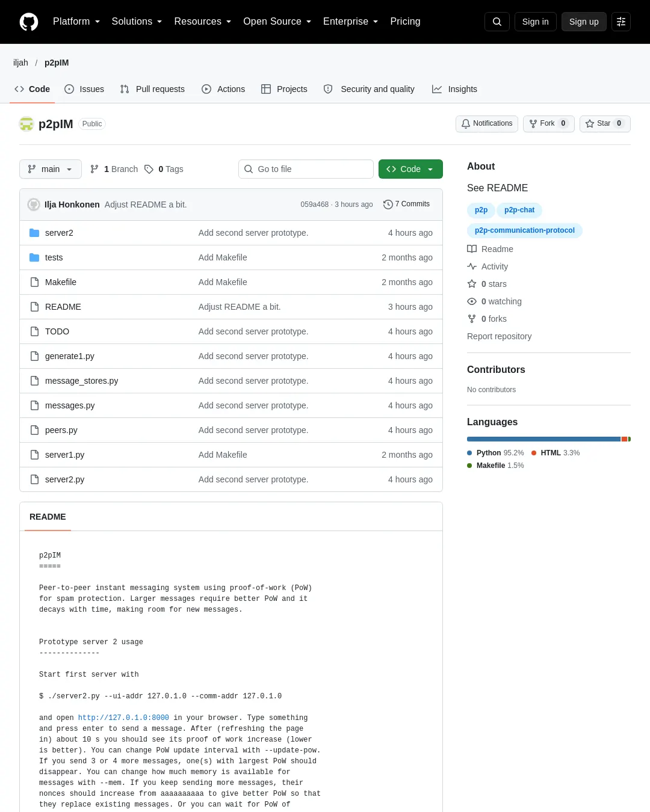Click the Report repository link
Image resolution: width=650 pixels, height=812 pixels.
point(499,336)
